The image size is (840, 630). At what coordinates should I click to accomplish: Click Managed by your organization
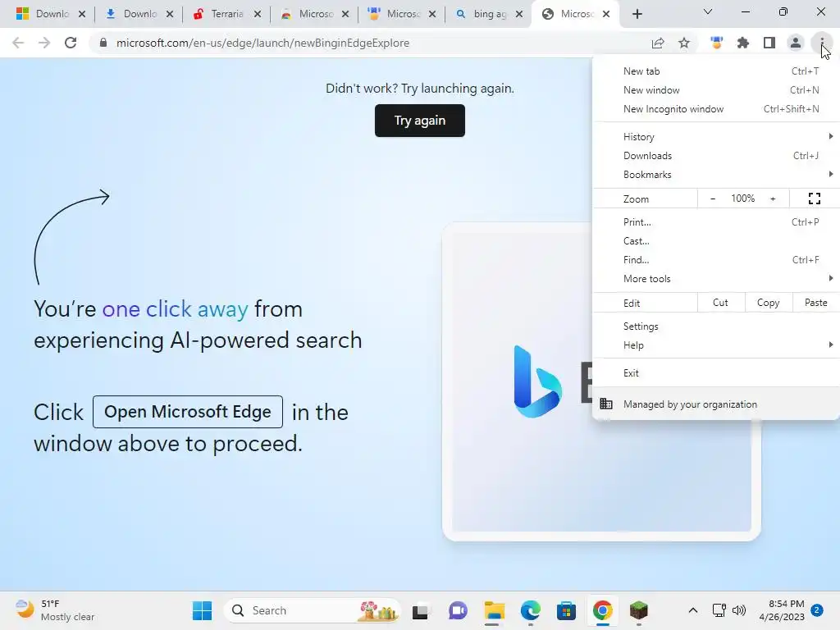[716, 404]
